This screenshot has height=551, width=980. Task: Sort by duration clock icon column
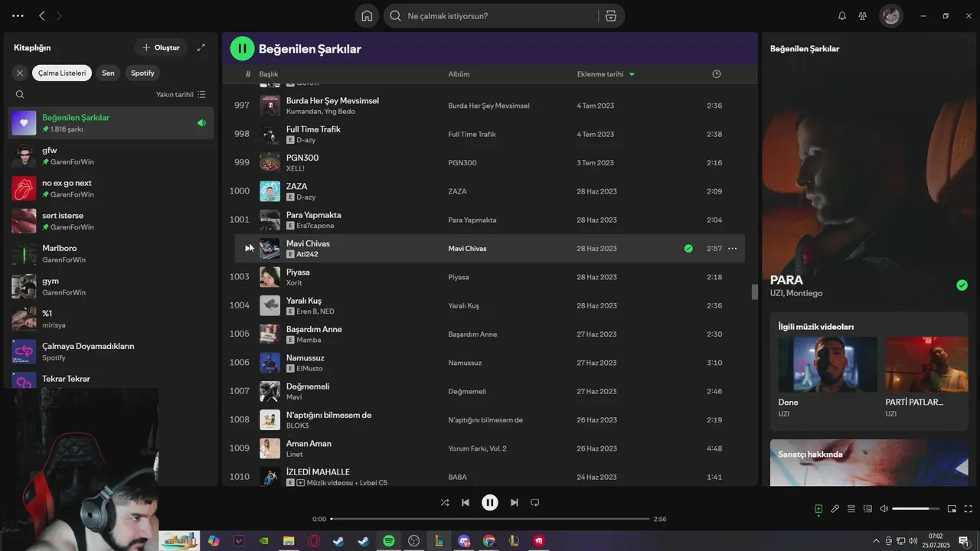coord(717,74)
